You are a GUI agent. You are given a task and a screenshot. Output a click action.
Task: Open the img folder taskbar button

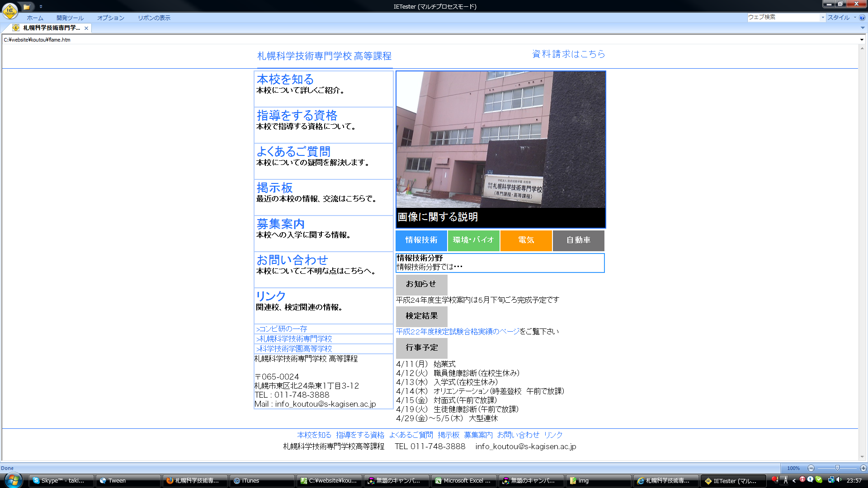pos(598,481)
